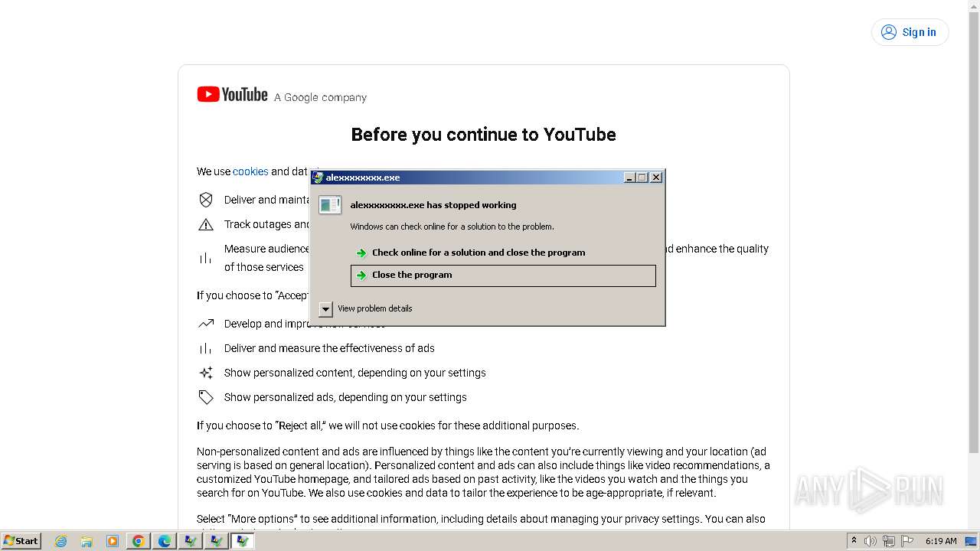Click the crashed program icon in dialog
This screenshot has width=980, height=551.
click(x=330, y=205)
